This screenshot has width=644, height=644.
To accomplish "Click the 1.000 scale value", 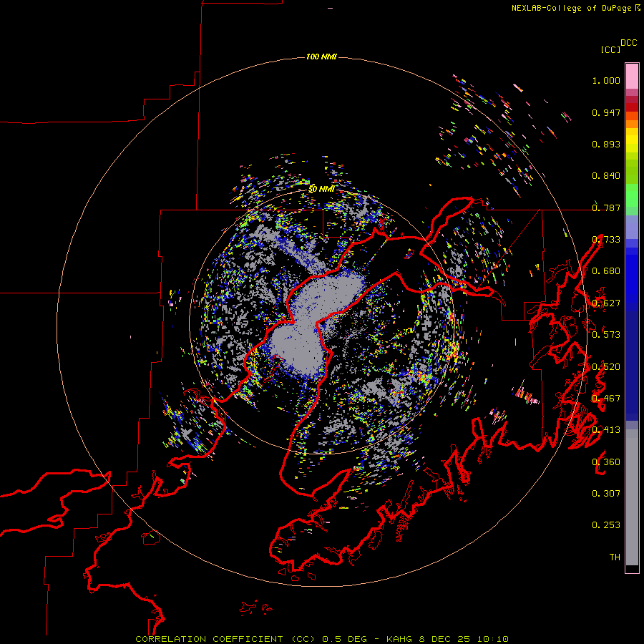I will (606, 80).
